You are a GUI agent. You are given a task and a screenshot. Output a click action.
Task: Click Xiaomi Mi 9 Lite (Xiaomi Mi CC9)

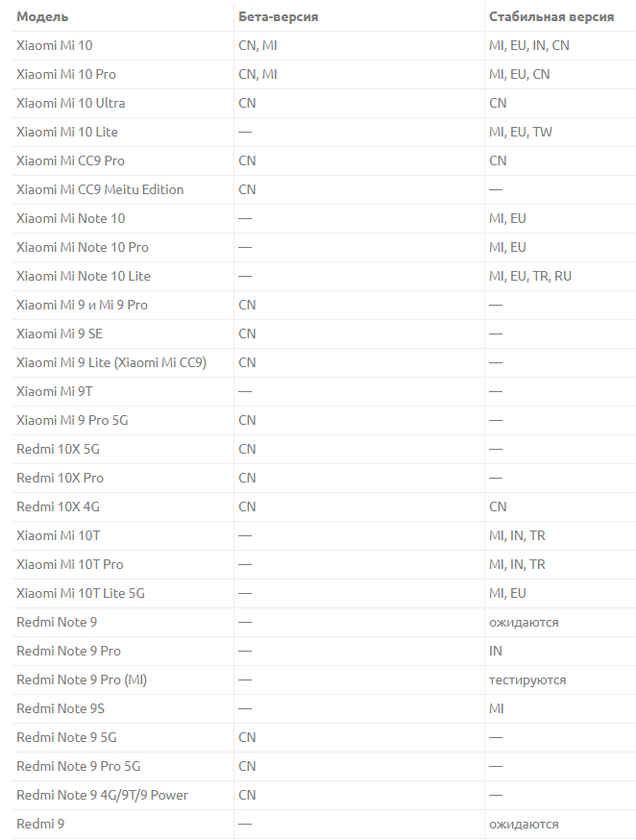(111, 362)
